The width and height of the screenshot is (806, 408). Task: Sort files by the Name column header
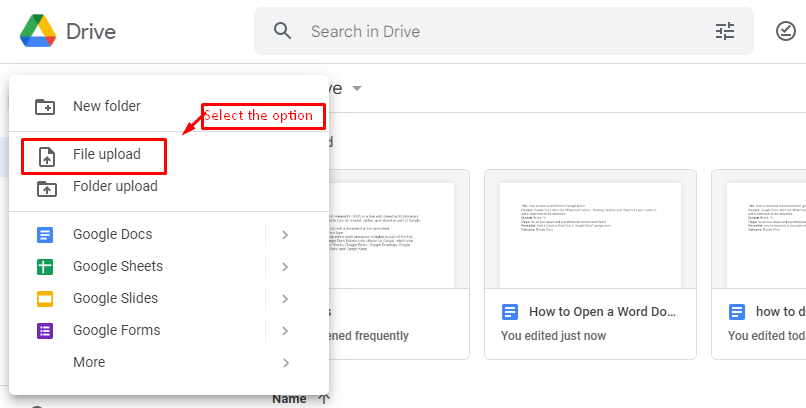click(x=289, y=399)
